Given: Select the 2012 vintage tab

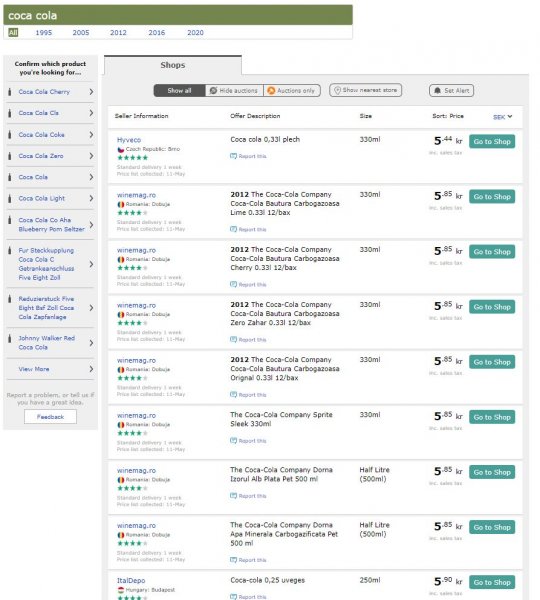Looking at the screenshot, I should [118, 33].
